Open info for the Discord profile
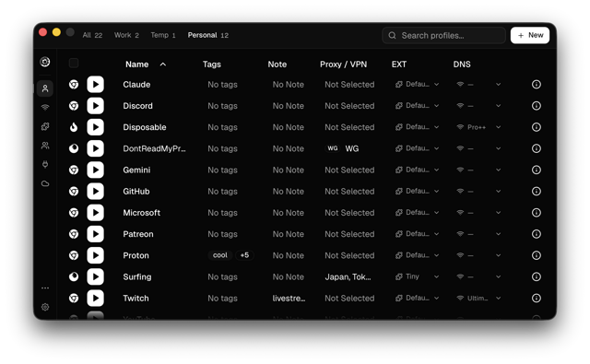 (x=537, y=106)
